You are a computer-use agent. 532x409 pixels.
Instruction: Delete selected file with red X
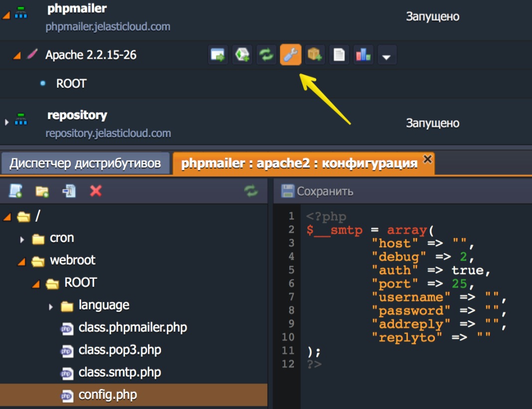point(96,191)
